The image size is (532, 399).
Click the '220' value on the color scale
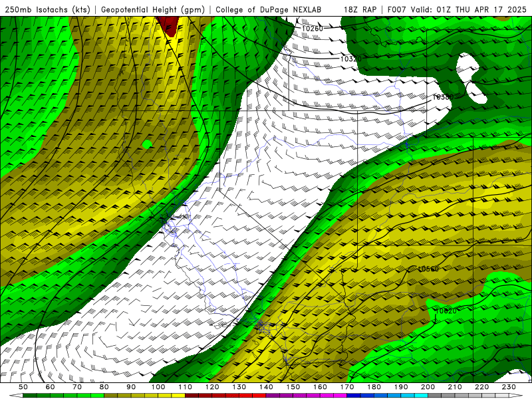pos(481,387)
